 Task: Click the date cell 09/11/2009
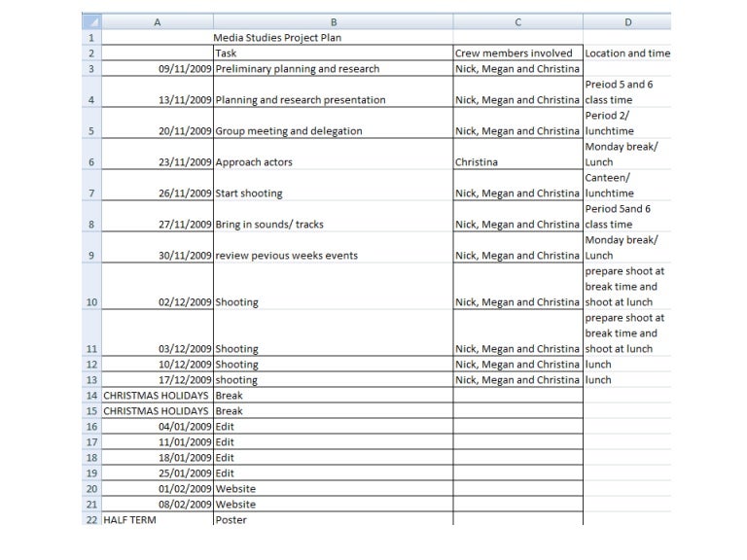[157, 69]
